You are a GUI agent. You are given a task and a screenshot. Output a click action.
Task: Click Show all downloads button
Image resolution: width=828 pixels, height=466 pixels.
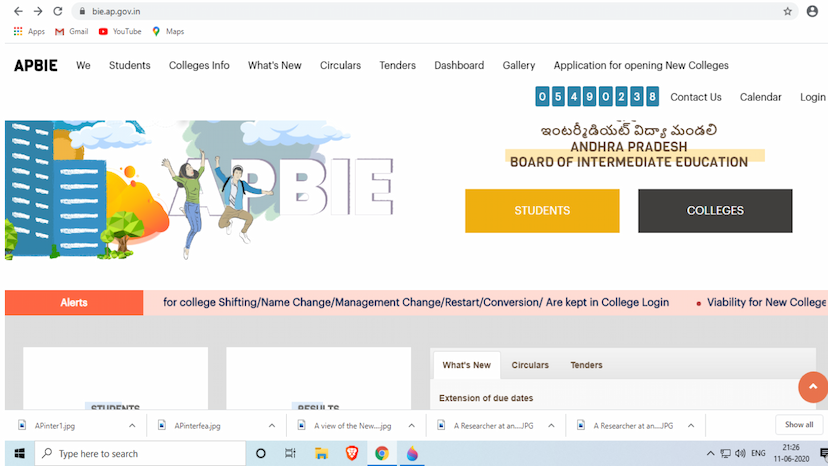(799, 425)
